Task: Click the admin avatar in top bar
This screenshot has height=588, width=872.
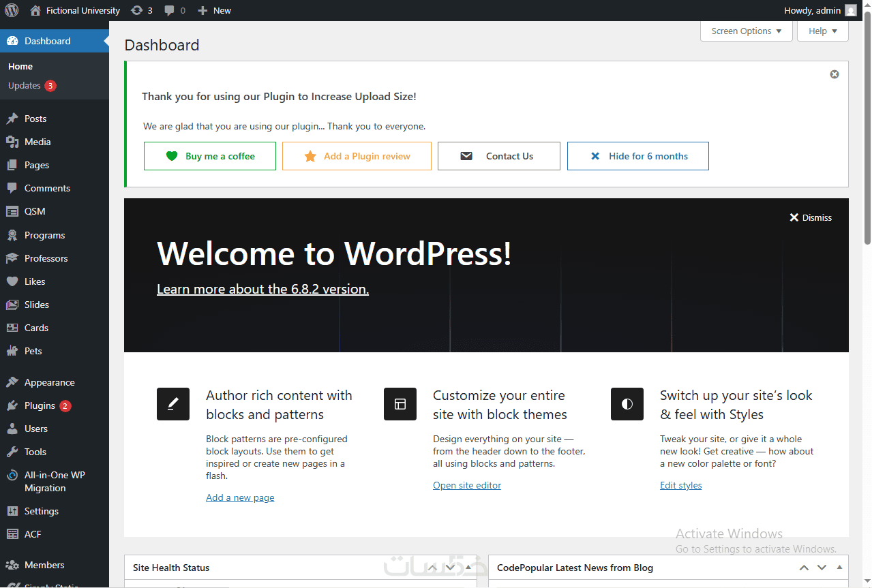Action: (x=851, y=10)
